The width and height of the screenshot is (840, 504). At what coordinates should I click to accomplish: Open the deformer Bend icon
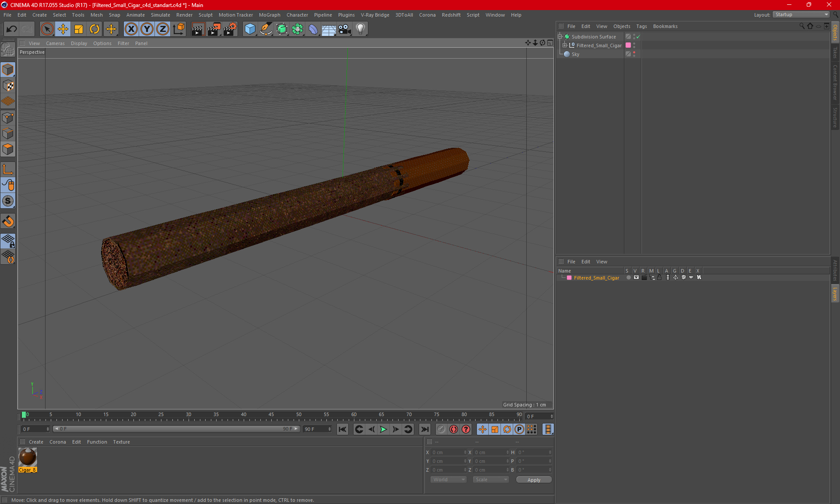coord(313,29)
